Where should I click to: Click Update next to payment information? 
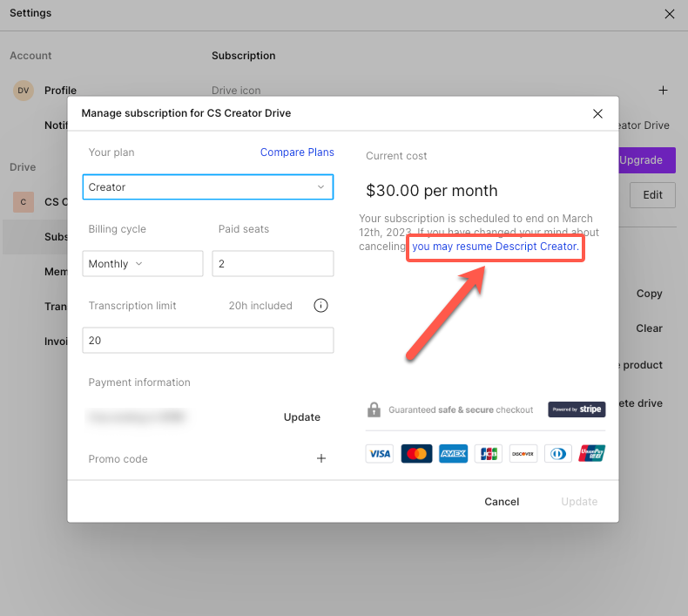pos(302,417)
